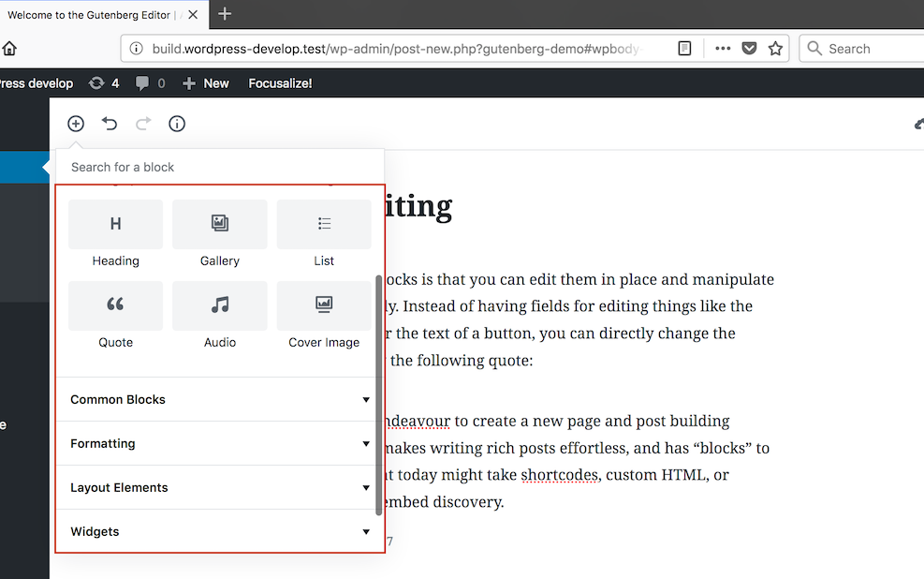
Task: Expand the Common Blocks section
Action: [x=219, y=399]
